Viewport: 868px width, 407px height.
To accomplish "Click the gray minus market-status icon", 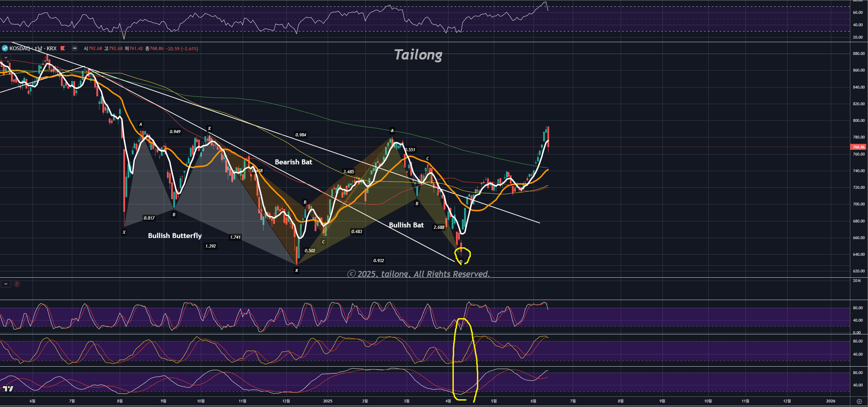I will pyautogui.click(x=75, y=48).
